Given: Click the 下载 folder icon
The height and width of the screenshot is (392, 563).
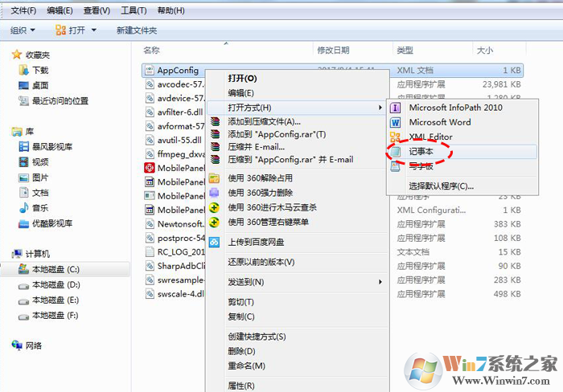Looking at the screenshot, I should click(x=23, y=70).
